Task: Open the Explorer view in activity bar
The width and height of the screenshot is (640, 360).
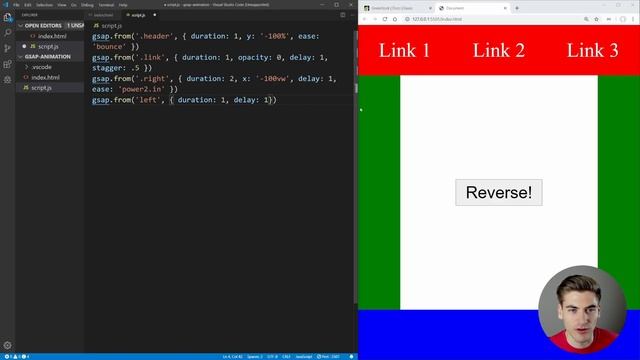Action: click(x=7, y=17)
